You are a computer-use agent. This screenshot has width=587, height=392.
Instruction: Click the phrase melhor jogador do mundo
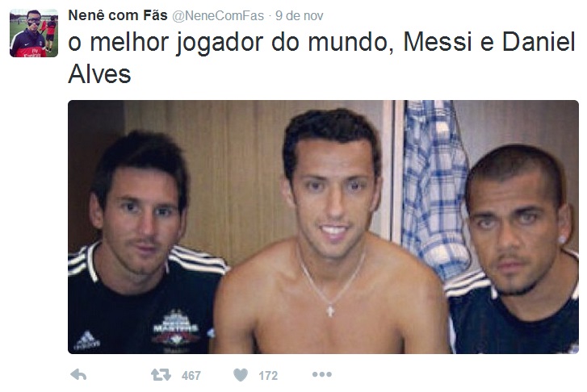coord(238,43)
